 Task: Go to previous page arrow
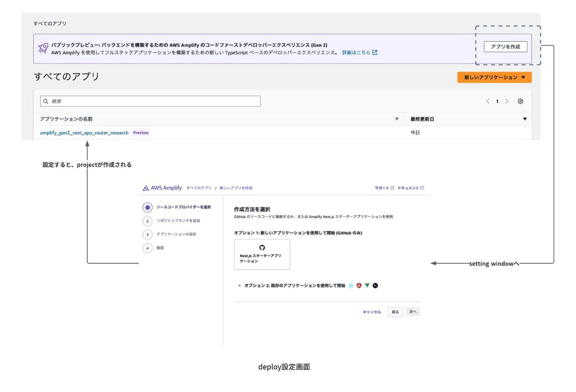coord(488,101)
